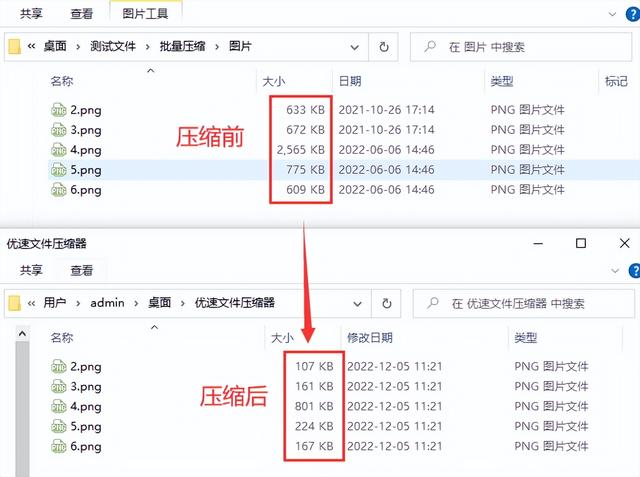Select 4.png in 优速文件压缩器 folder
The height and width of the screenshot is (477, 640).
(x=86, y=407)
